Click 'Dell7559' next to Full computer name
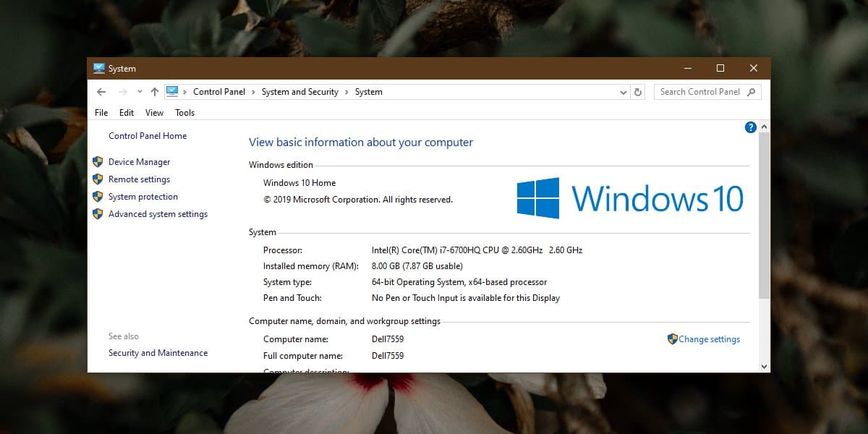The image size is (868, 434). [x=388, y=356]
